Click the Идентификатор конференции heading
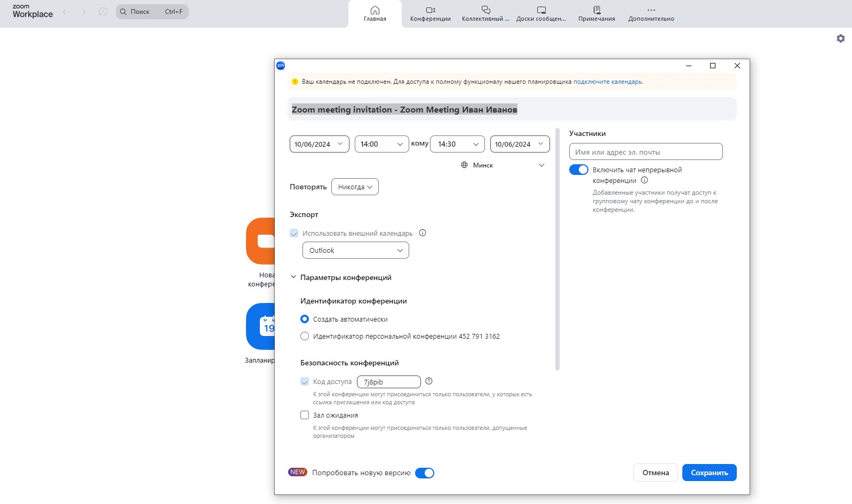 (x=354, y=301)
